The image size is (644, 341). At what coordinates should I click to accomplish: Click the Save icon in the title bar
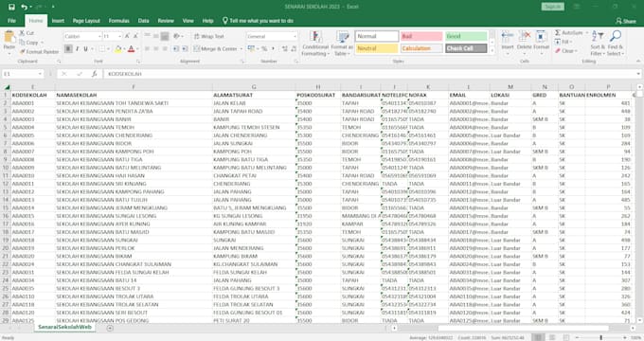pyautogui.click(x=11, y=7)
